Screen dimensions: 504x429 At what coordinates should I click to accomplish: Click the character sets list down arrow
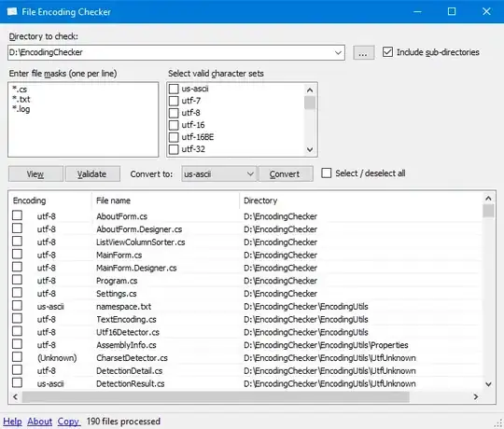[310, 149]
